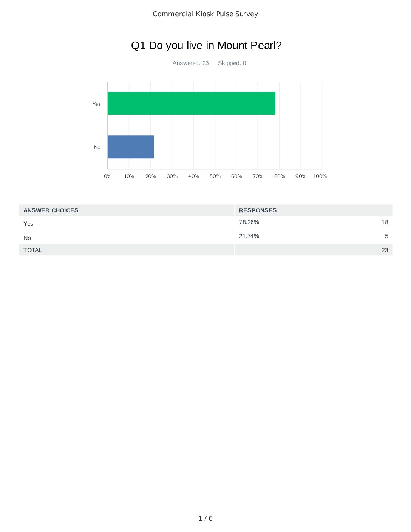Select the Answered: 23 text
This screenshot has height=532, width=411.
point(190,63)
